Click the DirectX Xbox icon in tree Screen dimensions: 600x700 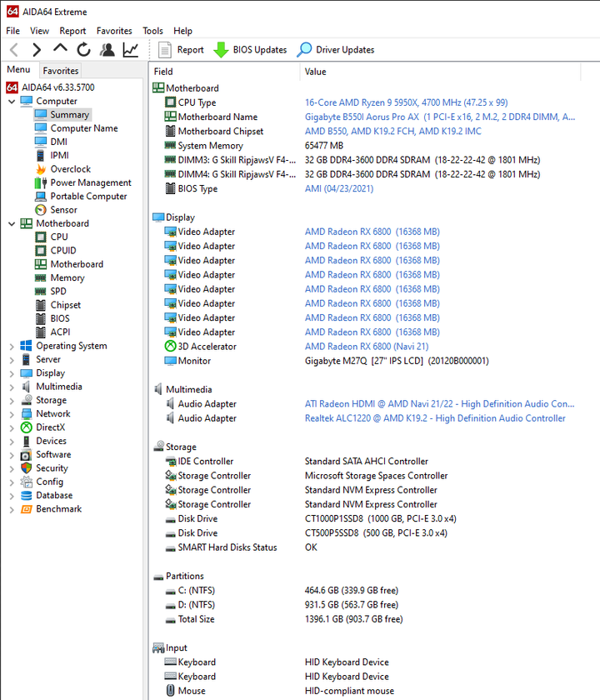(x=27, y=427)
